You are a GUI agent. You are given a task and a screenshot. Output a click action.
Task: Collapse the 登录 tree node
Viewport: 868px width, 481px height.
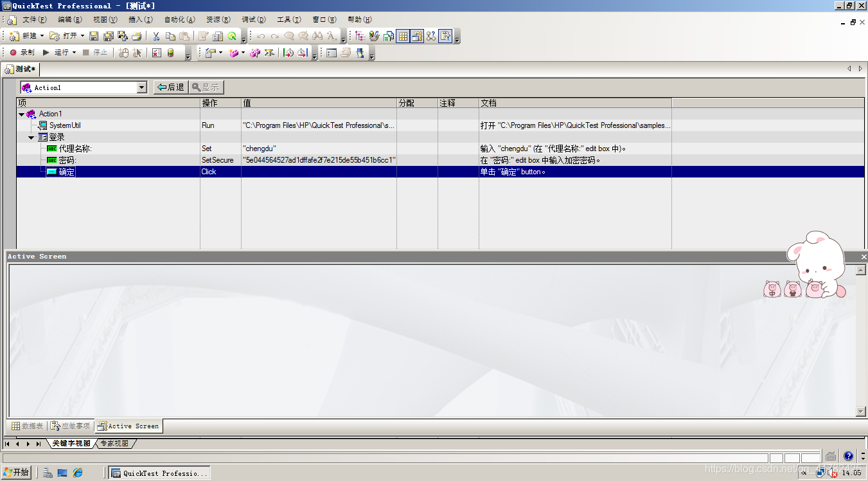coord(31,137)
